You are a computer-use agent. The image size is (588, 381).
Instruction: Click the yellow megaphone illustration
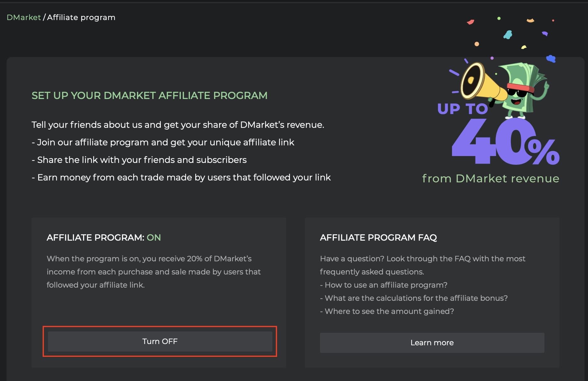(481, 82)
